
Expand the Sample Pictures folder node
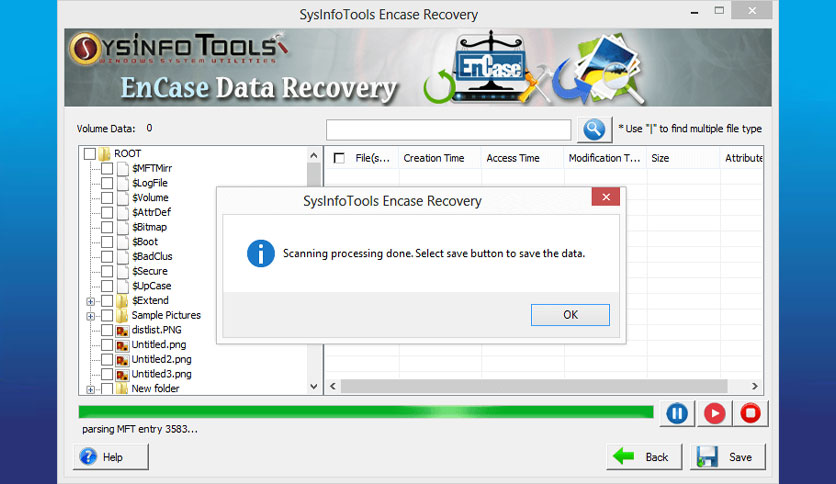click(x=91, y=316)
